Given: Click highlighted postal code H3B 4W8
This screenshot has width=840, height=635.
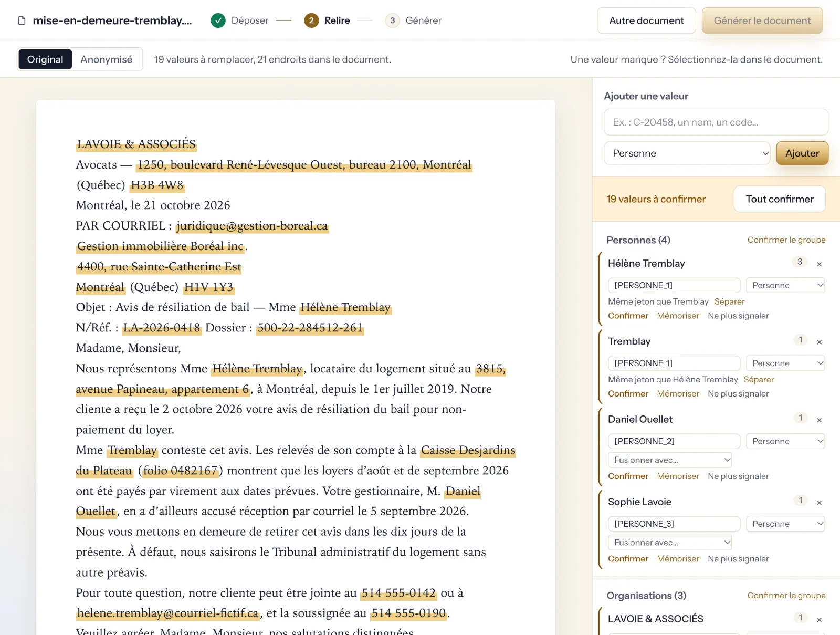Looking at the screenshot, I should click(x=157, y=185).
